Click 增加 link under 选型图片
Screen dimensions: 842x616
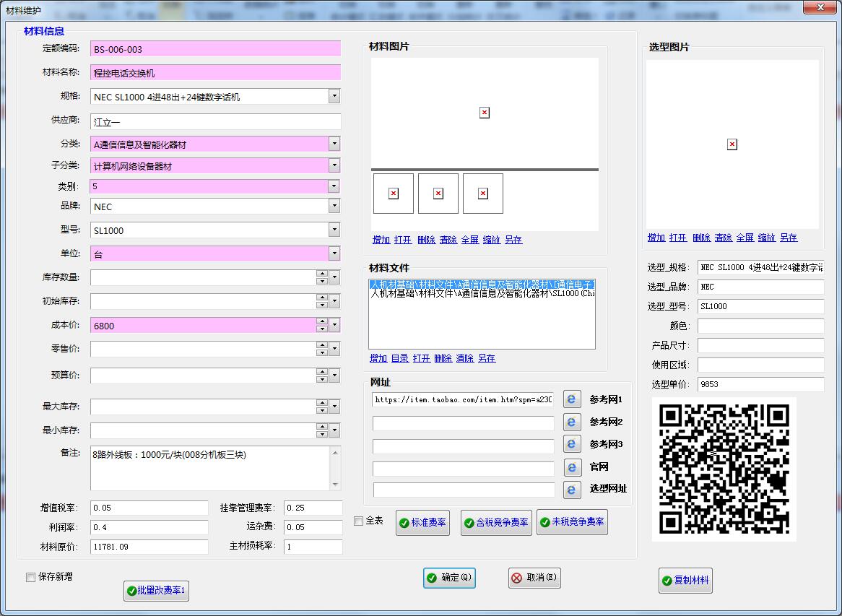[x=656, y=238]
